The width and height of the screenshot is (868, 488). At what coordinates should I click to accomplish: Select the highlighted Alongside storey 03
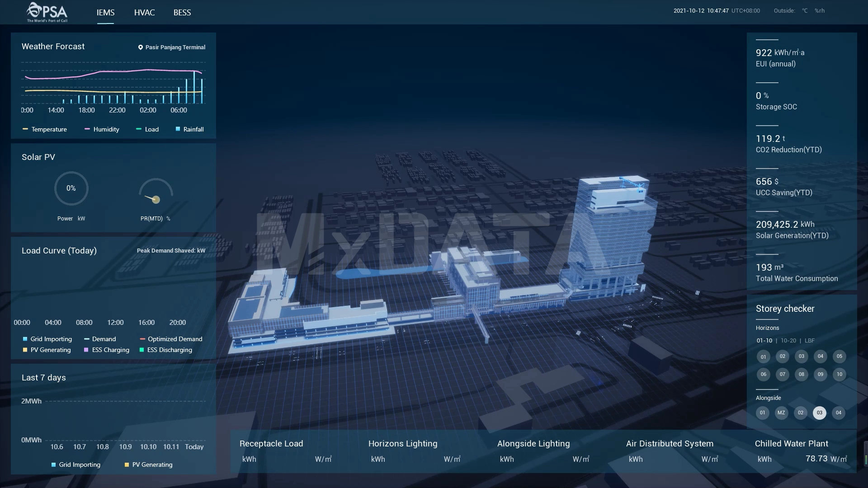point(819,413)
